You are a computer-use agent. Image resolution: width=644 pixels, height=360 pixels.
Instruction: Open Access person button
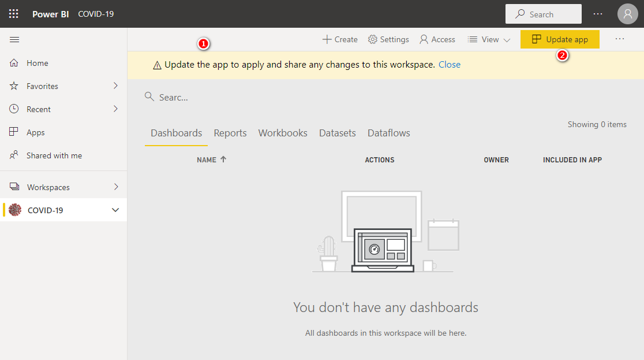point(437,39)
